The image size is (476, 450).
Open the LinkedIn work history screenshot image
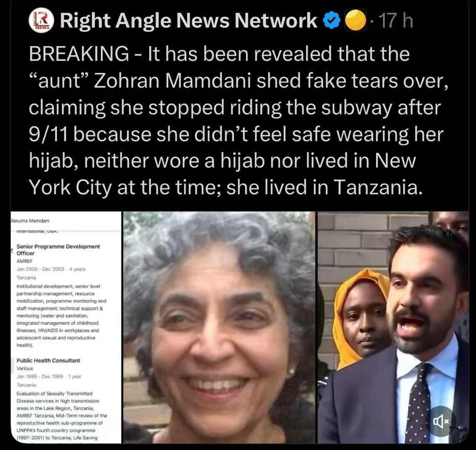(x=66, y=328)
